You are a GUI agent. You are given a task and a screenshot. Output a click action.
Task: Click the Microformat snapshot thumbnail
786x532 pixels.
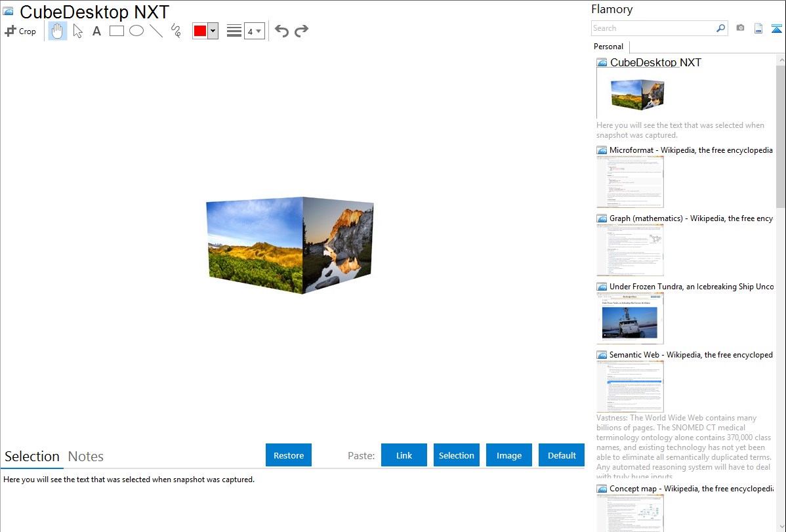point(630,182)
